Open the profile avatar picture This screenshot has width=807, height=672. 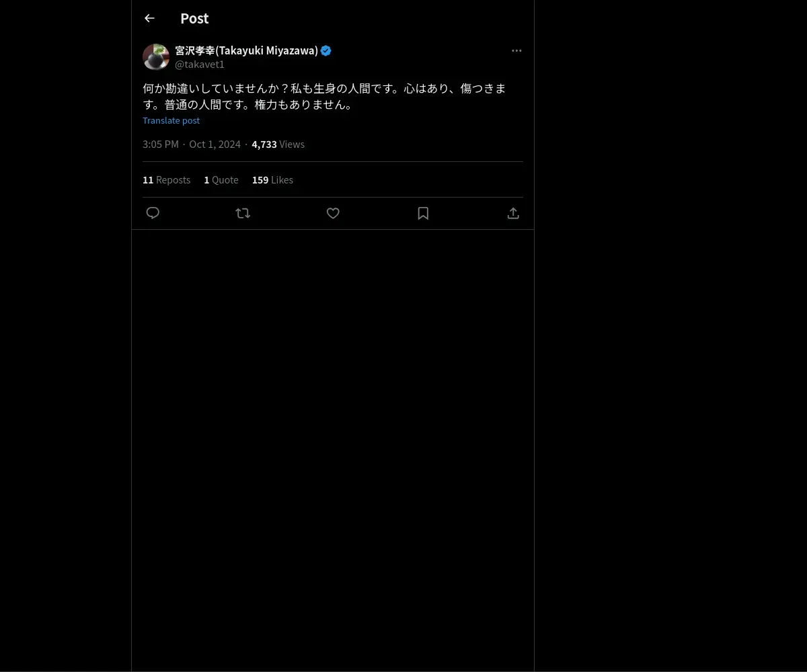coord(156,57)
